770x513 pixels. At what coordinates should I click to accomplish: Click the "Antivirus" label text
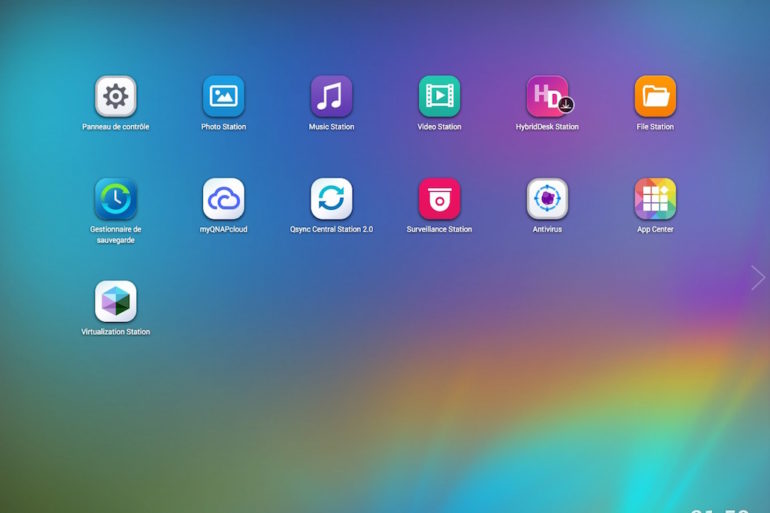point(547,229)
